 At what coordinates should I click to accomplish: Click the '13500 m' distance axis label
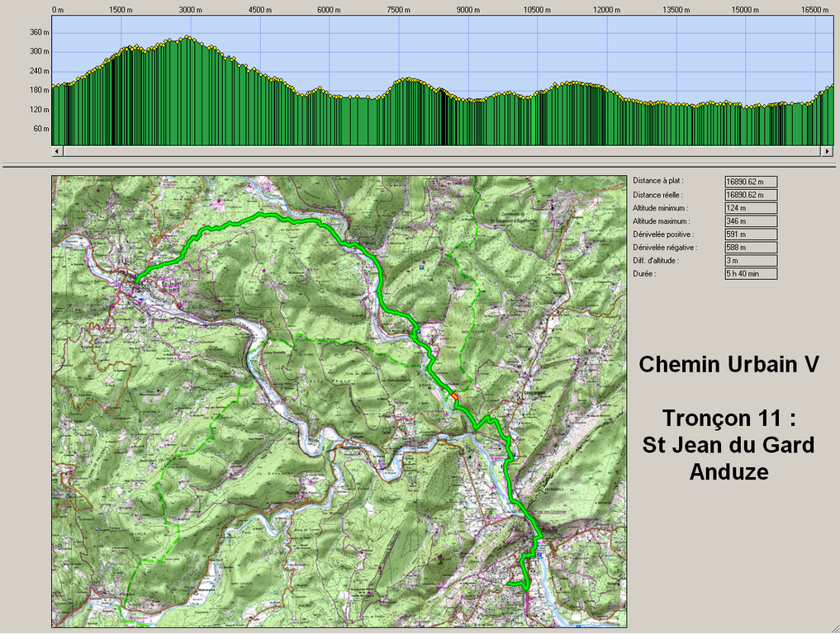click(676, 10)
